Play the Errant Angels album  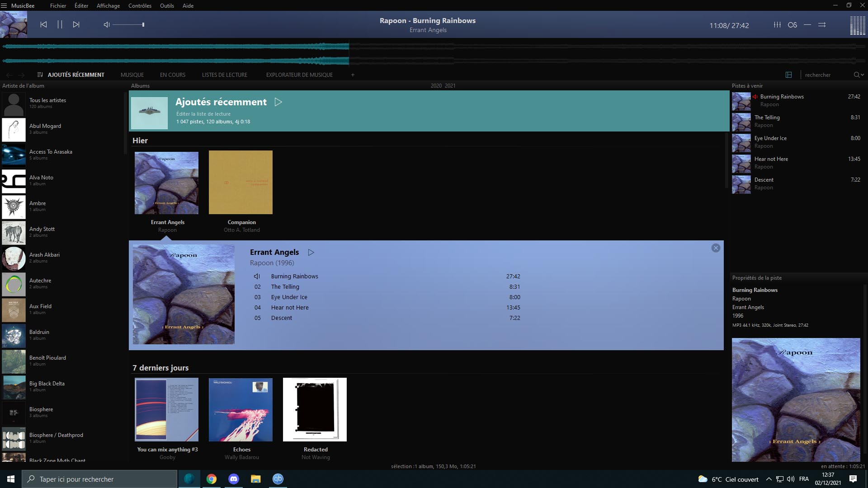(311, 253)
